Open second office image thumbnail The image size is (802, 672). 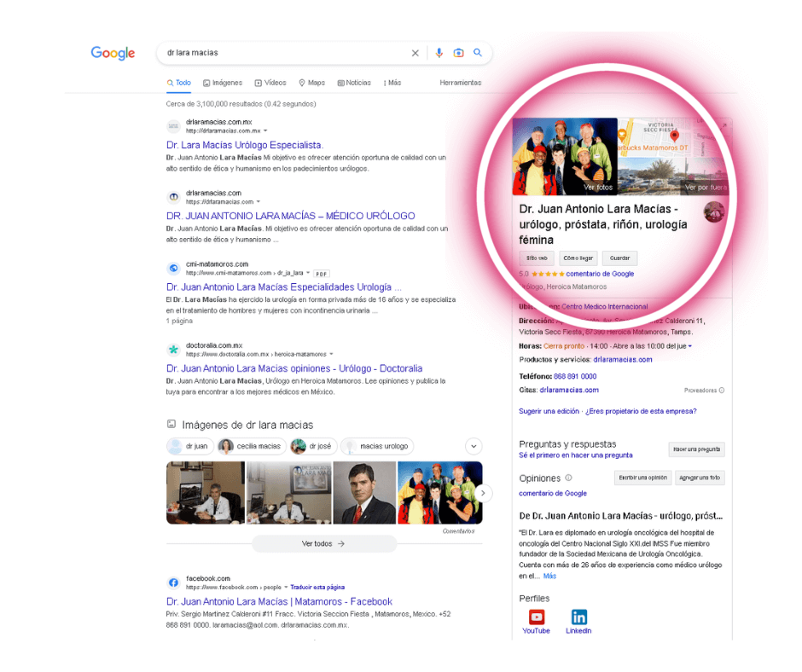289,493
